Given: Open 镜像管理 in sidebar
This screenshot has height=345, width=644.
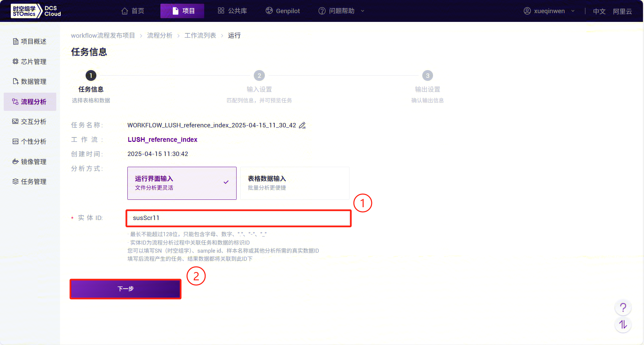Looking at the screenshot, I should point(30,162).
